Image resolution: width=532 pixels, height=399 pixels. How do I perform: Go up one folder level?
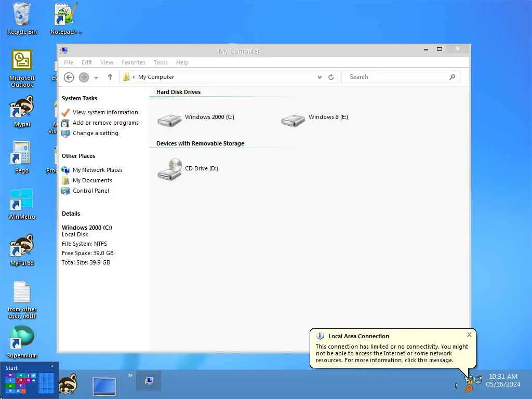point(110,77)
